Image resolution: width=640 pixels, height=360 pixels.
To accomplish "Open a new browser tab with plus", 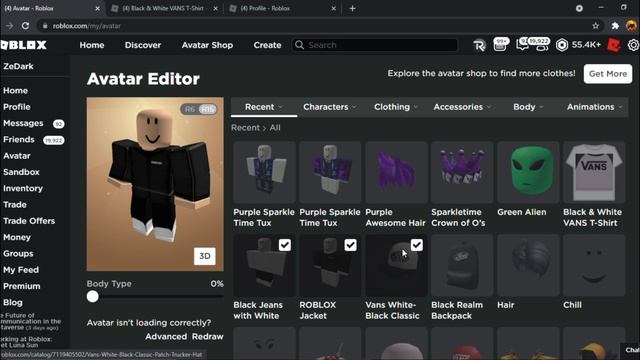I will coord(352,8).
